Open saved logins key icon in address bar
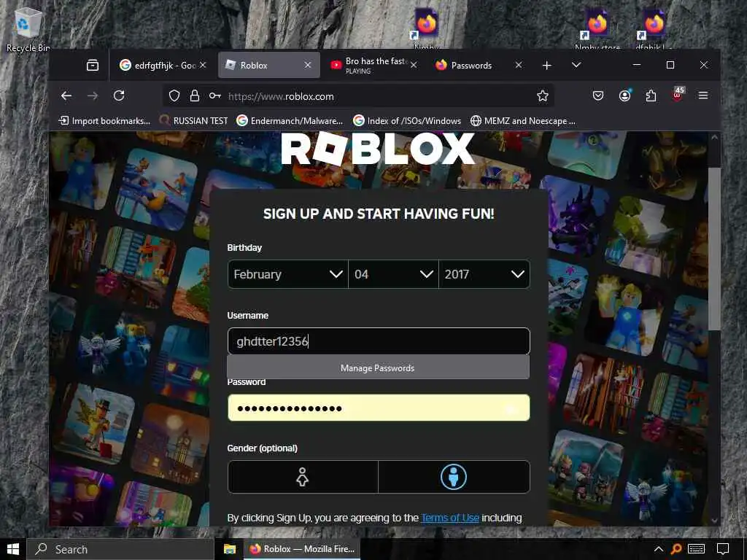The image size is (747, 560). (x=215, y=96)
